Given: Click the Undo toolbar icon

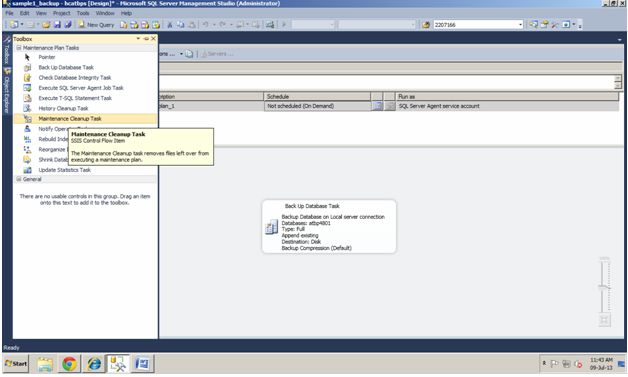Looking at the screenshot, I should [x=205, y=25].
